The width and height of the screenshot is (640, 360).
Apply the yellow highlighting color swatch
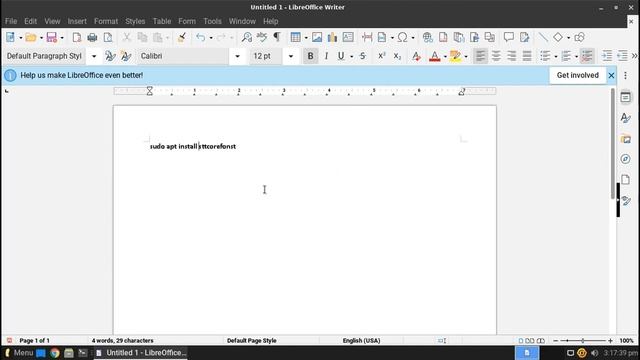(x=455, y=56)
